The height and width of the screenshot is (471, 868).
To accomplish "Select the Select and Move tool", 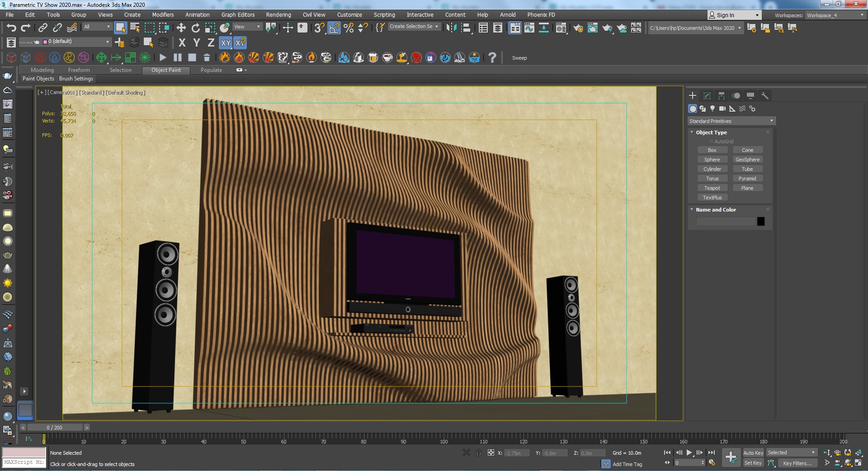I will point(181,28).
